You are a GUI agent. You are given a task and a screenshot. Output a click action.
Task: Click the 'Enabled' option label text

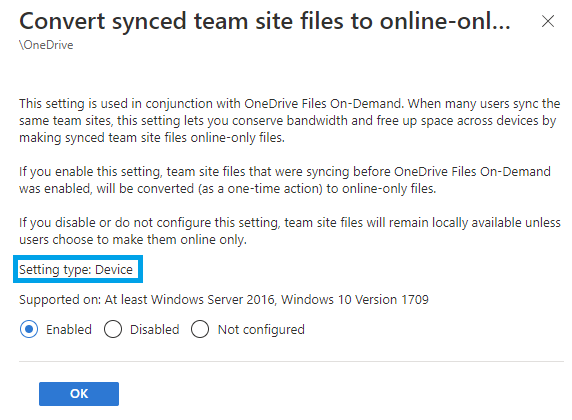pos(69,330)
